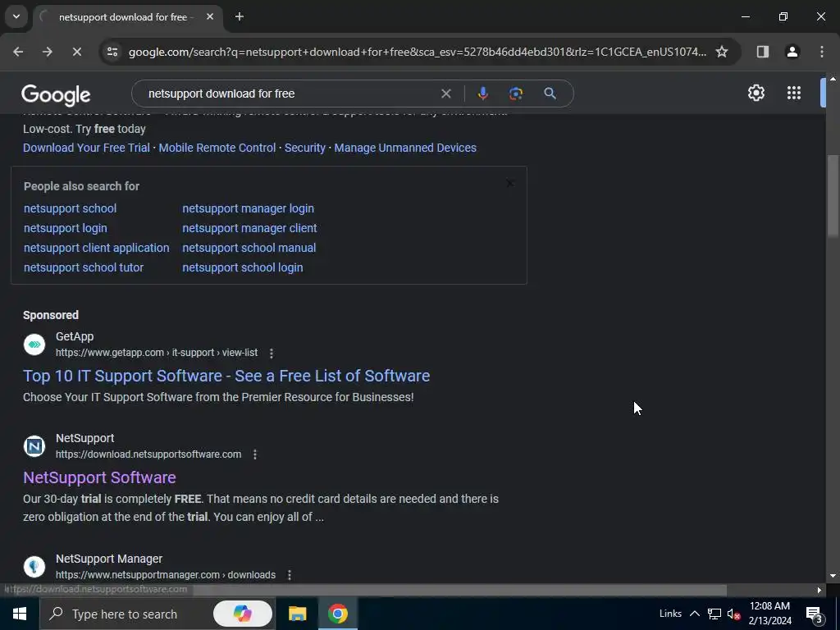Image resolution: width=840 pixels, height=630 pixels.
Task: Open a new tab
Action: [240, 16]
